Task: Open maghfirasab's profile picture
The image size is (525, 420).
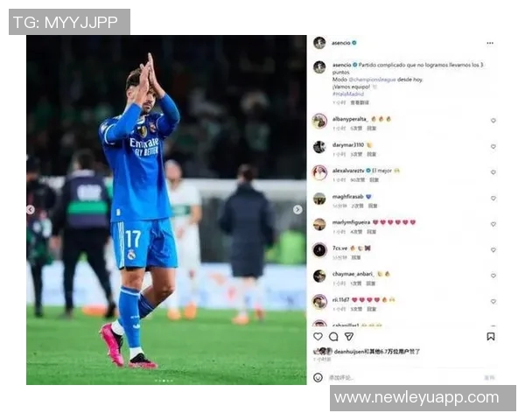Action: pos(319,199)
